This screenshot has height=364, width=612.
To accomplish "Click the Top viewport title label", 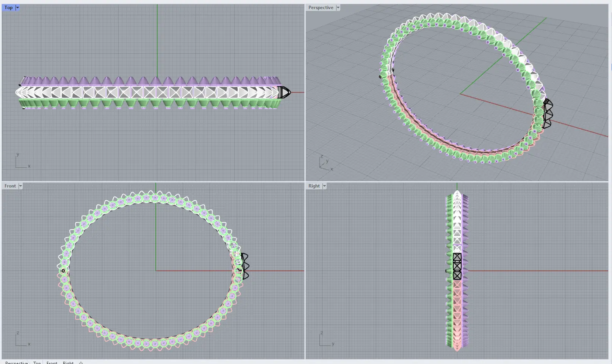I will click(x=8, y=8).
